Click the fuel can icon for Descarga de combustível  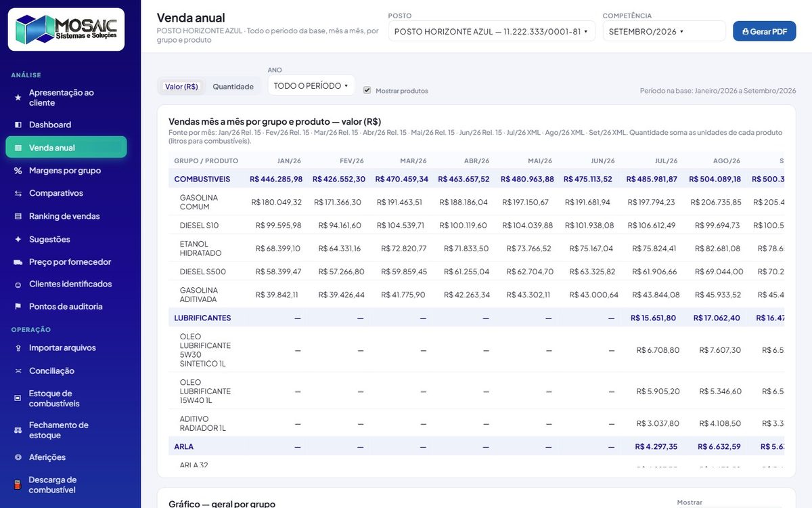[18, 485]
